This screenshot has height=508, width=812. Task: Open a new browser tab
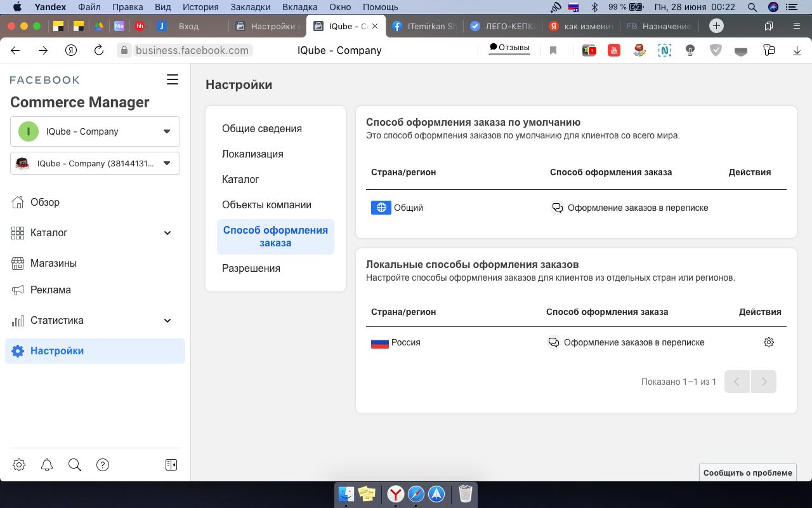[716, 26]
